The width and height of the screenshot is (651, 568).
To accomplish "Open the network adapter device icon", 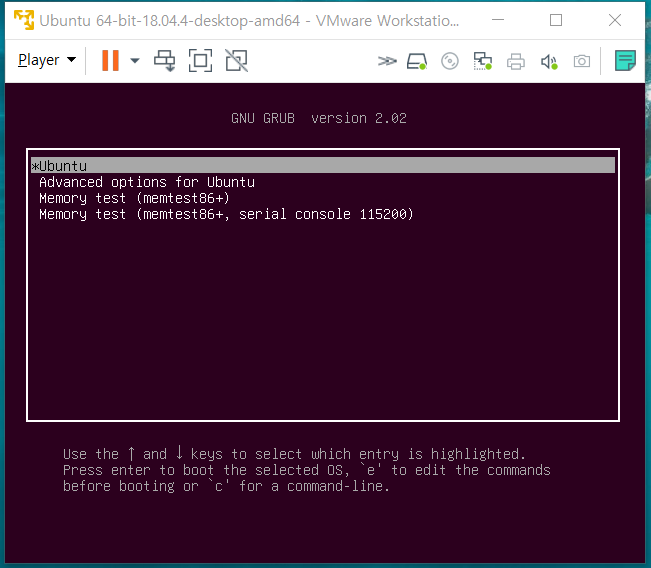I will [x=482, y=61].
